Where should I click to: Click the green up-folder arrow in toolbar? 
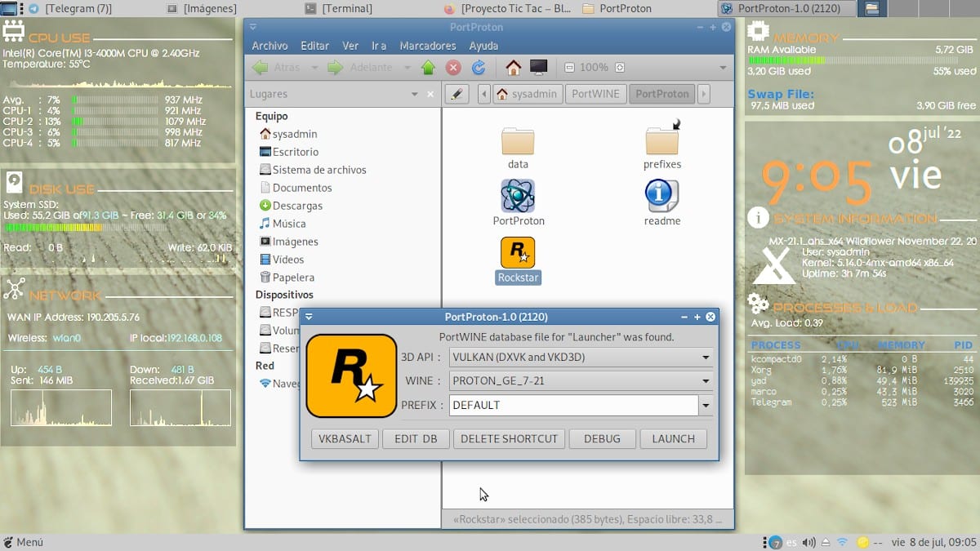point(428,68)
